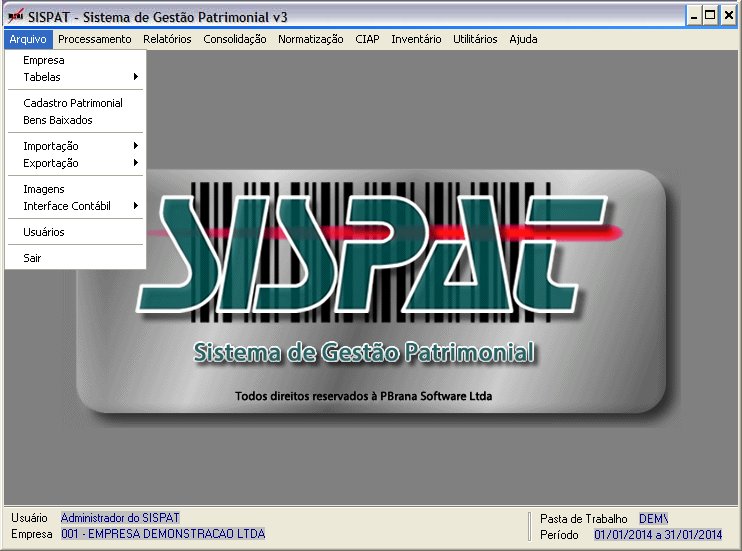742x551 pixels.
Task: Click the DEM\ working folder value
Action: tap(653, 519)
